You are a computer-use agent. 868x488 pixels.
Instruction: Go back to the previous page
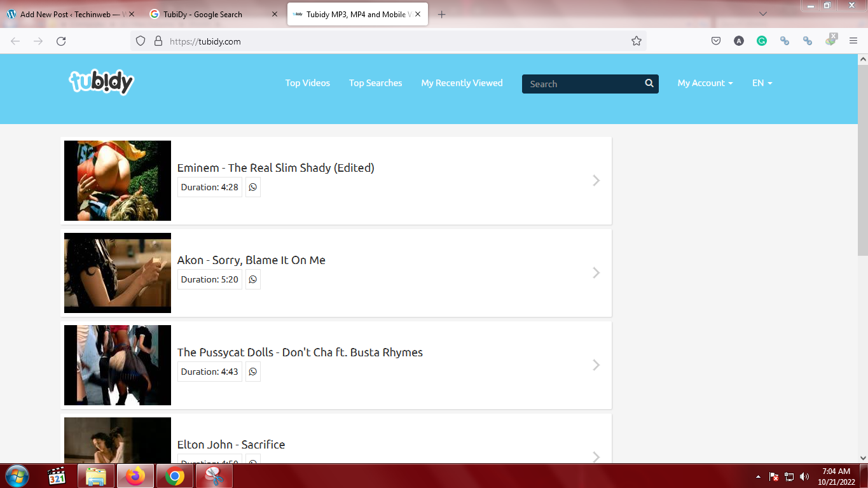point(15,41)
